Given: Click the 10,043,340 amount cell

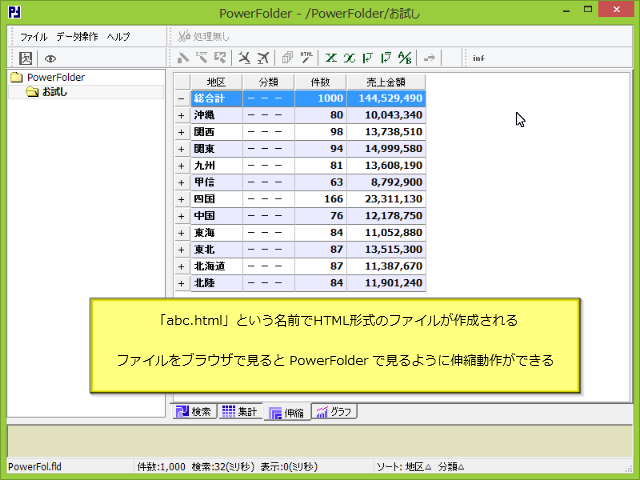Looking at the screenshot, I should (x=386, y=115).
